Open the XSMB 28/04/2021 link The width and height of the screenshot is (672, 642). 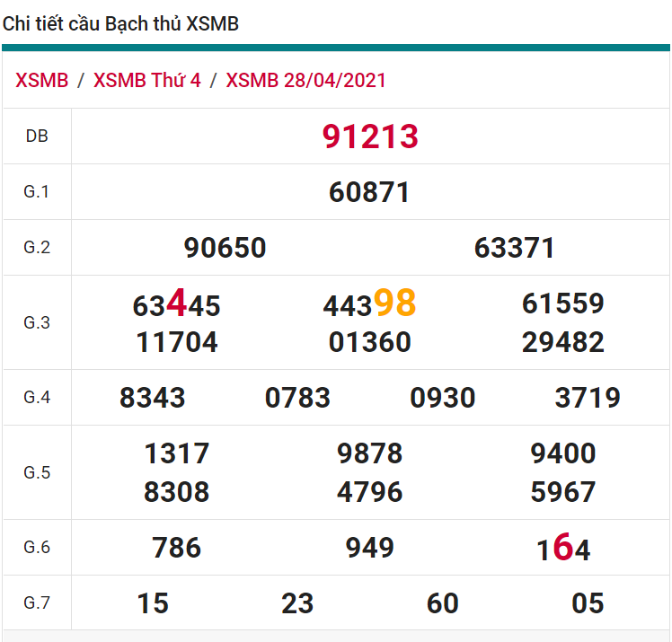point(305,80)
